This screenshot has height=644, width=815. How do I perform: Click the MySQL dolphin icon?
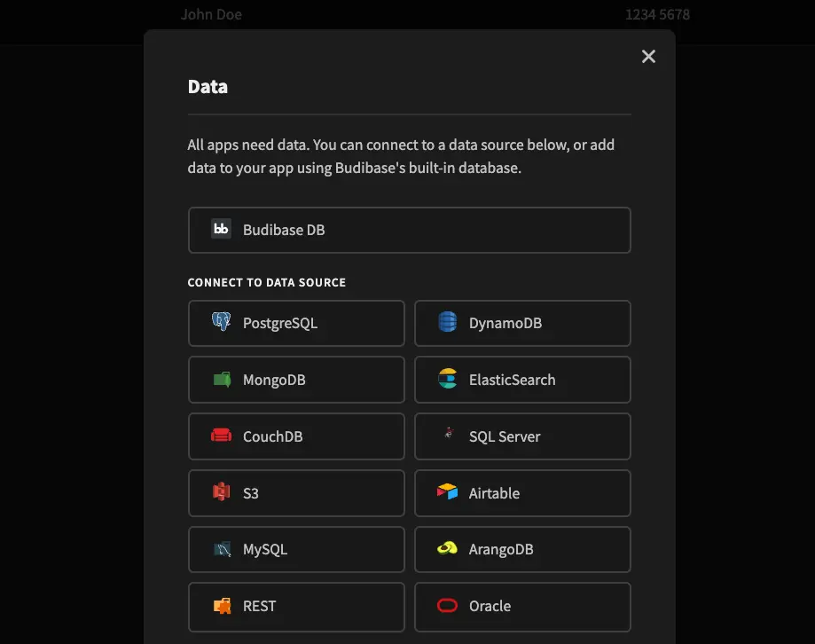221,549
